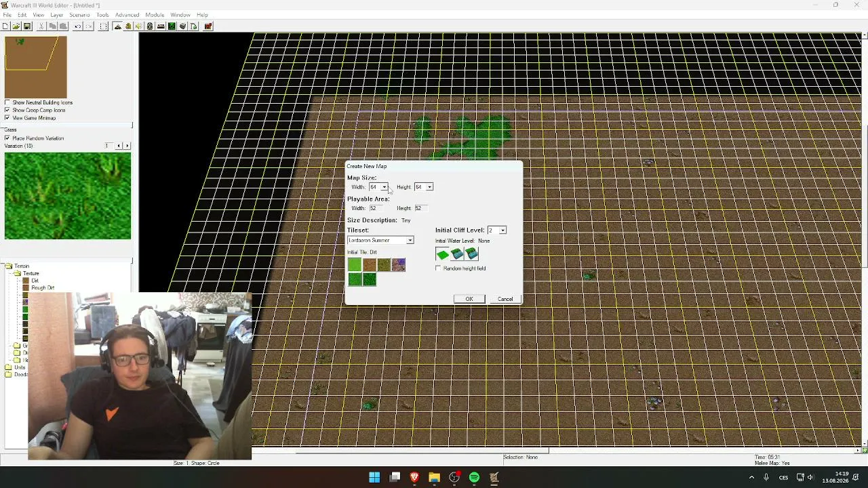Click the previous variation arrow button
This screenshot has height=488, width=868.
[119, 146]
